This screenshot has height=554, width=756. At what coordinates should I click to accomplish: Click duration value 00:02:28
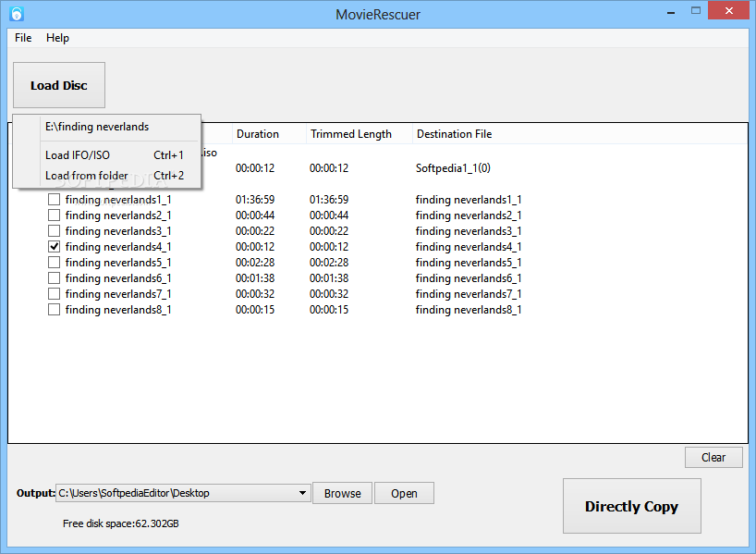254,262
